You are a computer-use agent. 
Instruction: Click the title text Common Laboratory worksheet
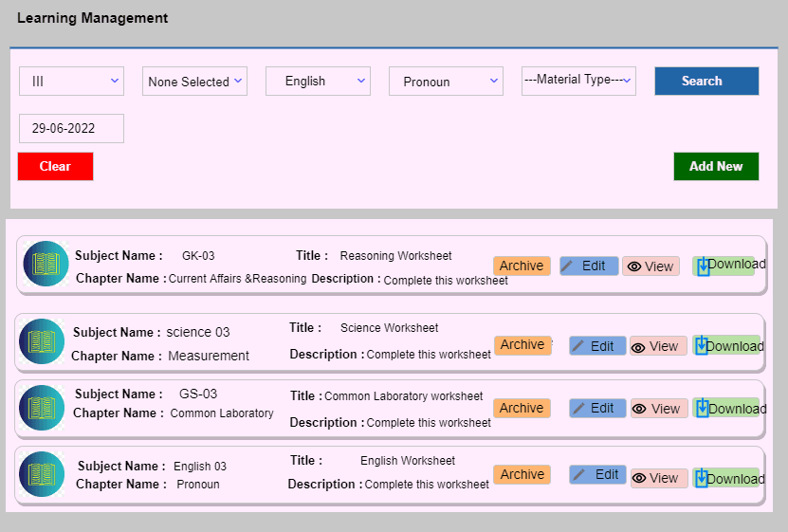click(404, 395)
